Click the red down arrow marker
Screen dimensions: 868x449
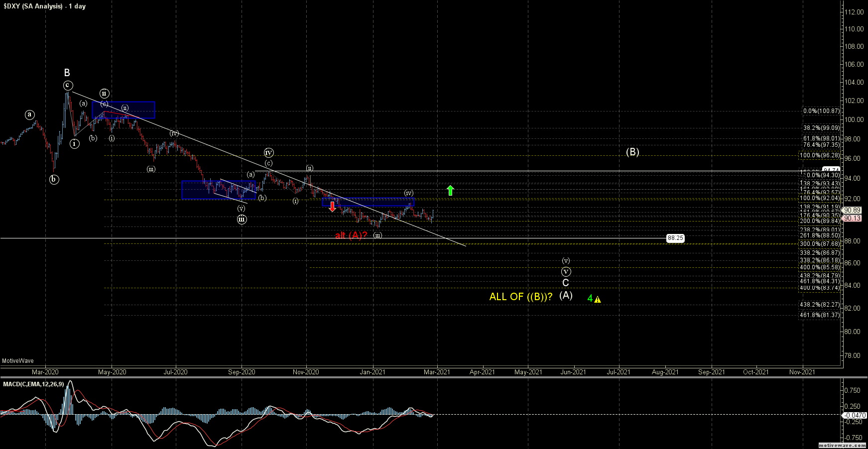(332, 207)
